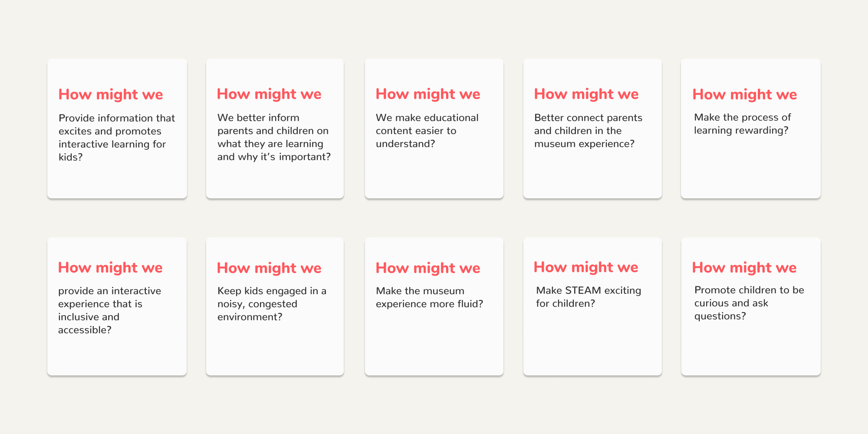Image resolution: width=868 pixels, height=434 pixels.
Task: Click heading above 'We better inform parents'
Action: (269, 94)
